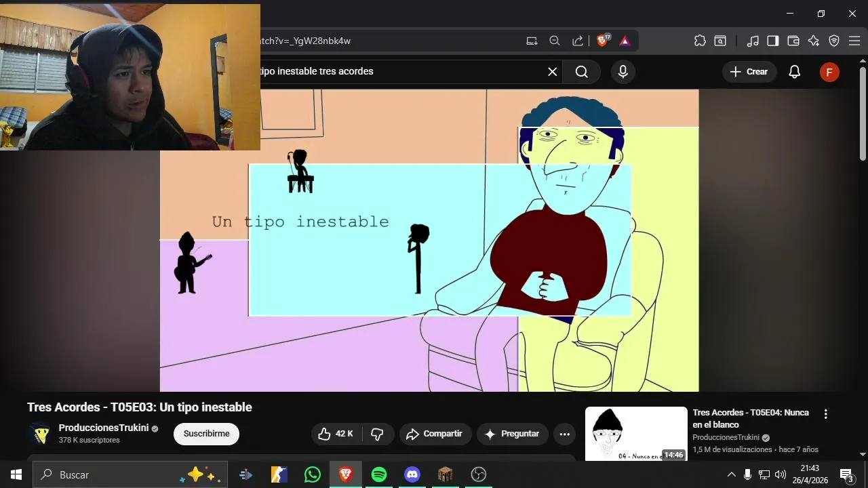Open YouTube notifications bell
The height and width of the screenshot is (488, 868).
(x=795, y=72)
